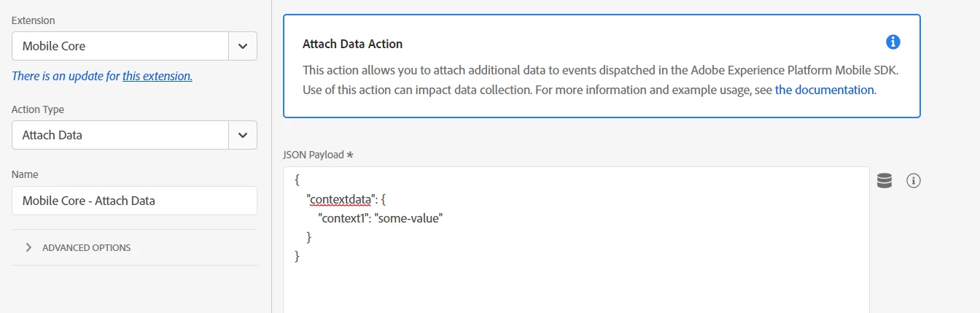Place cursor on the "some-value" string
This screenshot has height=313, width=980.
coord(408,217)
